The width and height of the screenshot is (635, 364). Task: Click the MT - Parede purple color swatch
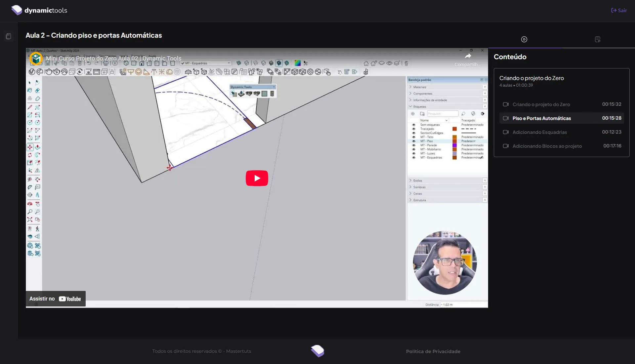click(454, 145)
